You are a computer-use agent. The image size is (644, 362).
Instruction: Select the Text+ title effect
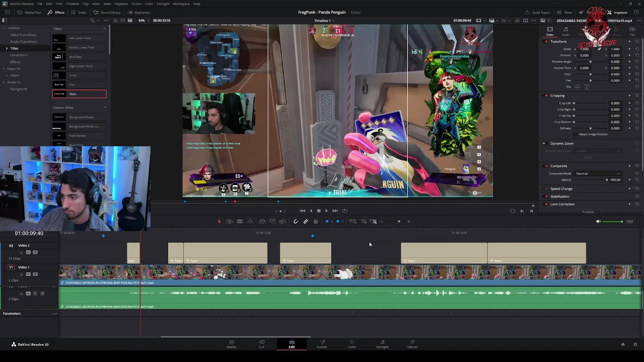(79, 94)
